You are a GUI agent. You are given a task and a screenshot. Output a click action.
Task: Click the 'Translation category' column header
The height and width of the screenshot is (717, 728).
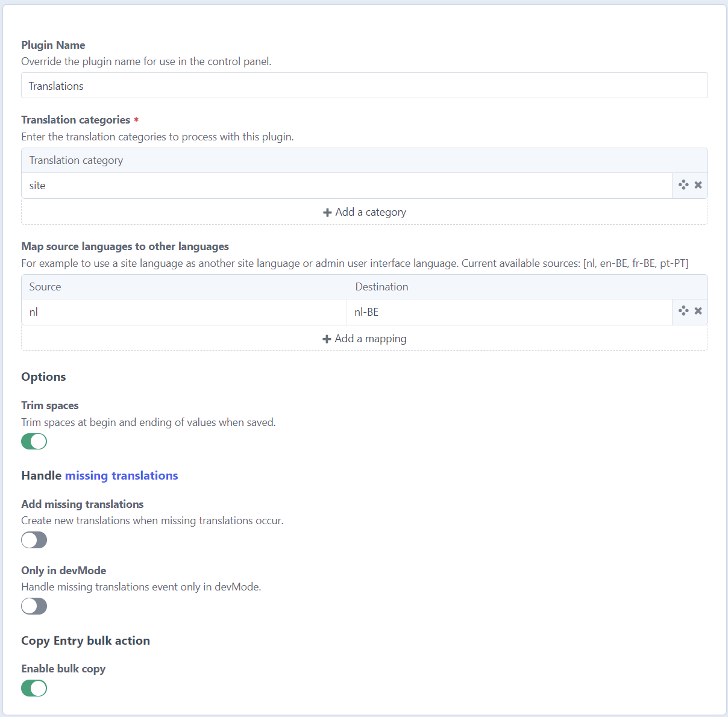[x=76, y=160]
